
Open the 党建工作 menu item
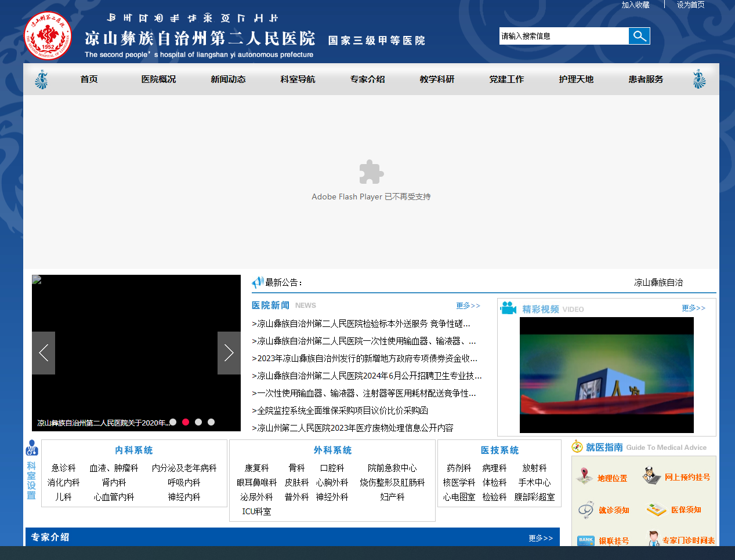(506, 79)
